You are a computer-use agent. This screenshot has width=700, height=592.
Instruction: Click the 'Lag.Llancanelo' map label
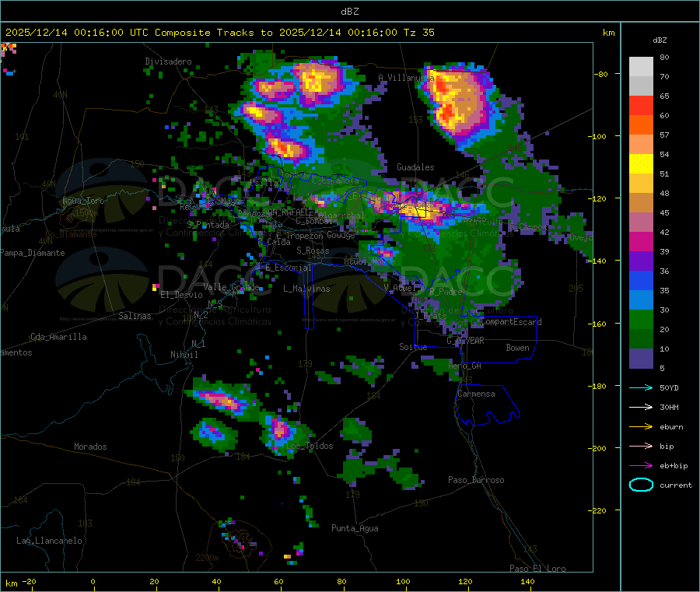[x=50, y=541]
